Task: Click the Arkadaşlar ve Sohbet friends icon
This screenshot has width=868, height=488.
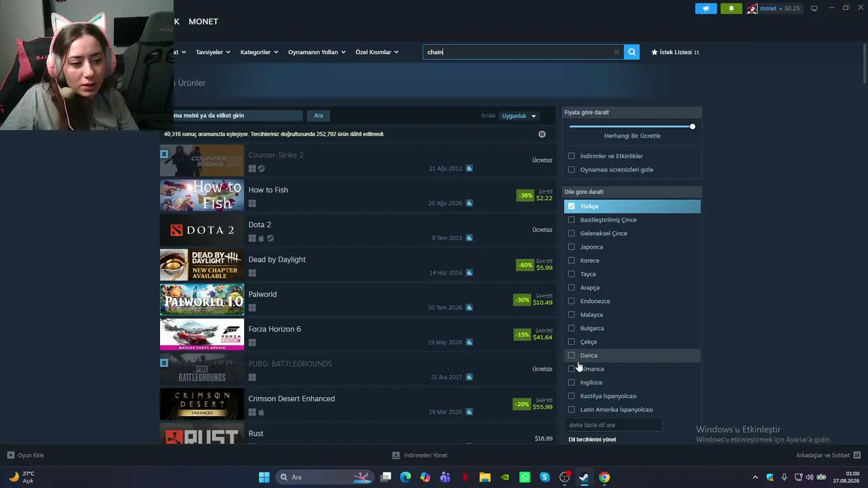Action: [x=857, y=455]
